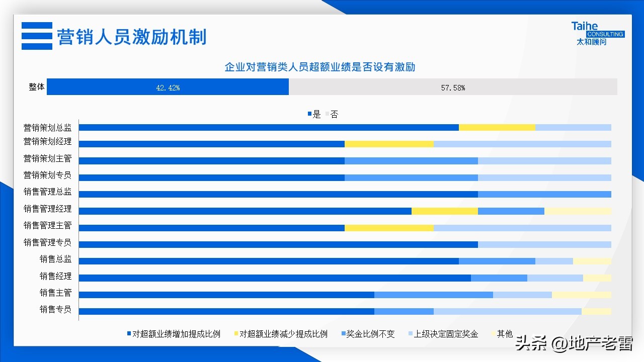Click the 42.42% blue portion of the 整体 bar
Image resolution: width=644 pixels, height=362 pixels.
pyautogui.click(x=169, y=86)
